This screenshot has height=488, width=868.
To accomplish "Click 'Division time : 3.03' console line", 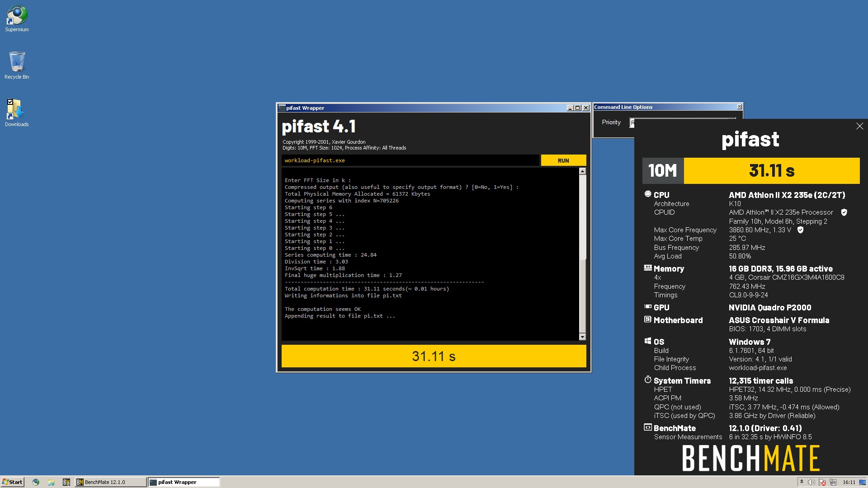I will coord(316,262).
